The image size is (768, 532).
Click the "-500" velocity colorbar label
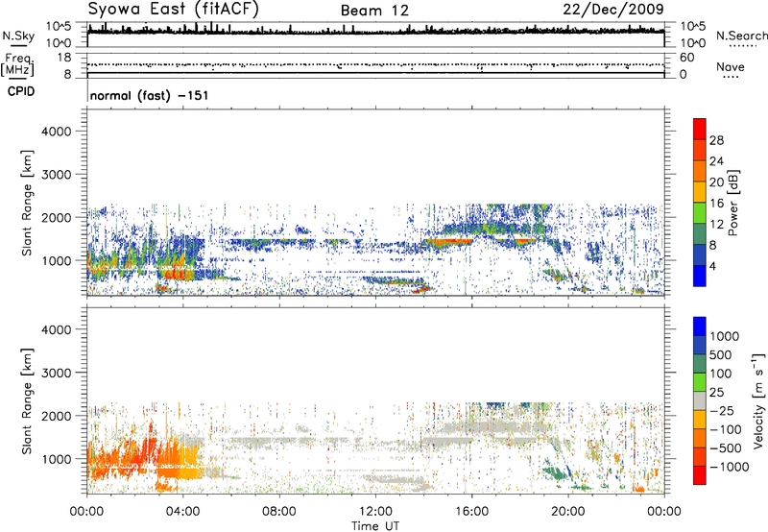tap(726, 448)
